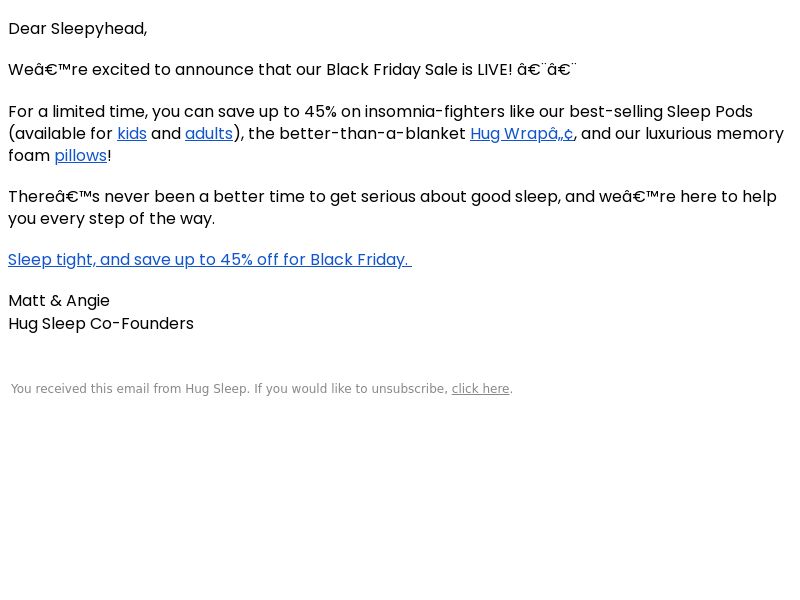Viewport: 800px width, 600px height.
Task: Click the unsubscribe 'click here' link
Action: coord(480,389)
